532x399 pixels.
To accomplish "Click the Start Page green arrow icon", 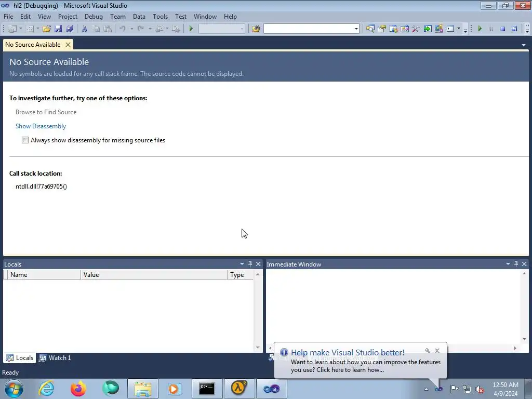I will (428, 29).
